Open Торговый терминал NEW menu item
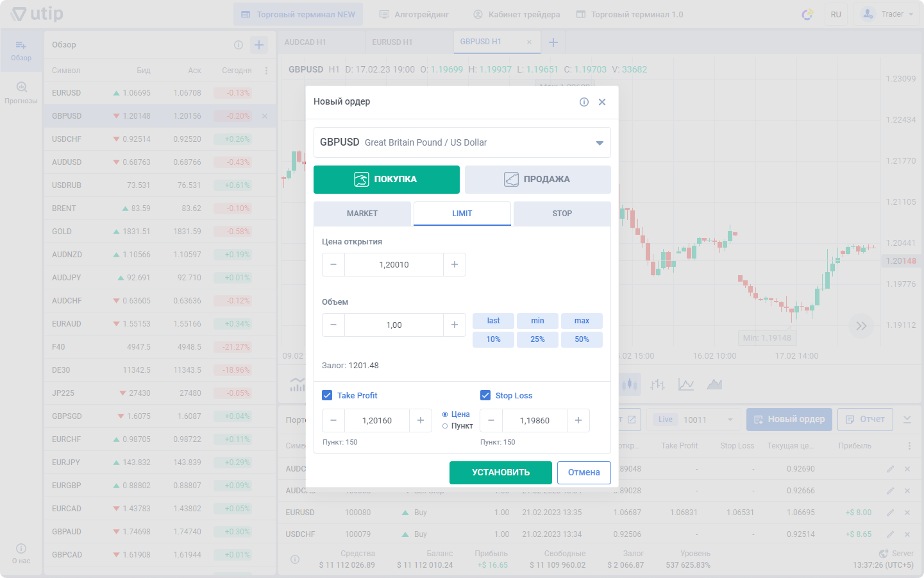This screenshot has width=924, height=578. [x=298, y=14]
